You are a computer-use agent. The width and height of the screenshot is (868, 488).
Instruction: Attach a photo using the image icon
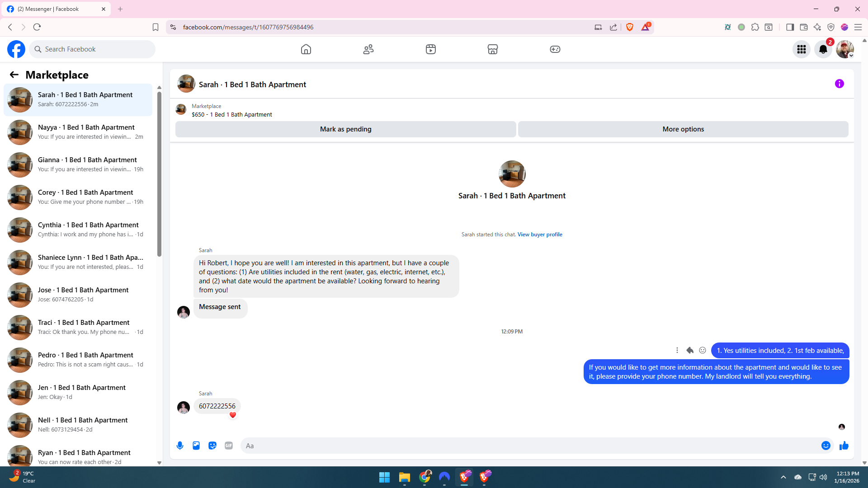point(196,446)
